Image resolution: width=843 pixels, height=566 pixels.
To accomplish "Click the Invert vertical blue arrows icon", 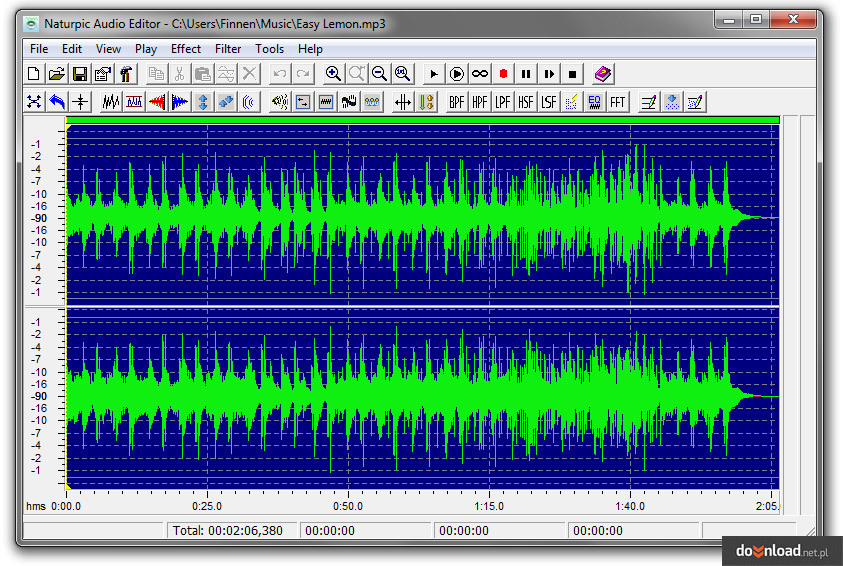I will coord(203,102).
